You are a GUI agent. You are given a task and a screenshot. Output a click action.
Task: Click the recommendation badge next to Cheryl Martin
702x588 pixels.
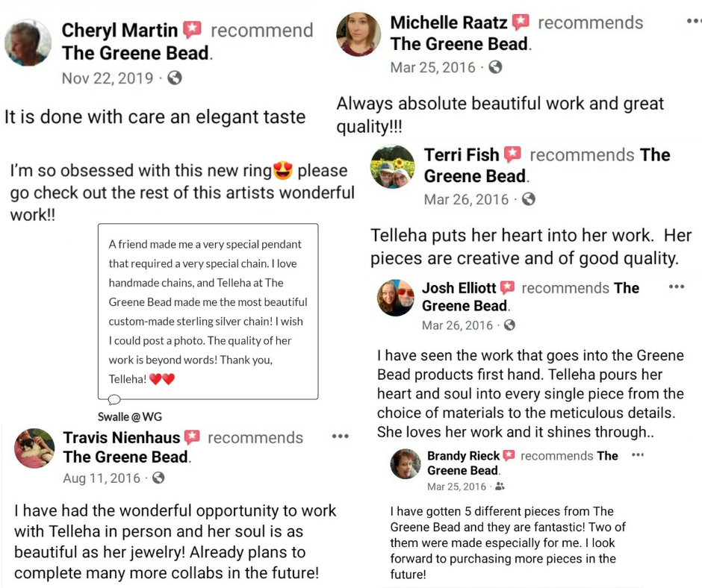click(193, 31)
